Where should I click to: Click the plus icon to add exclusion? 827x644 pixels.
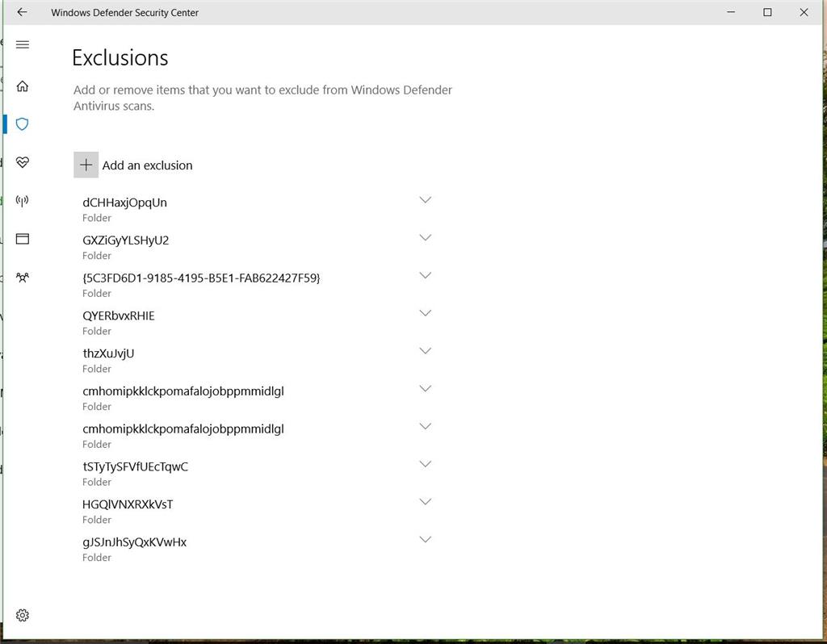point(86,165)
